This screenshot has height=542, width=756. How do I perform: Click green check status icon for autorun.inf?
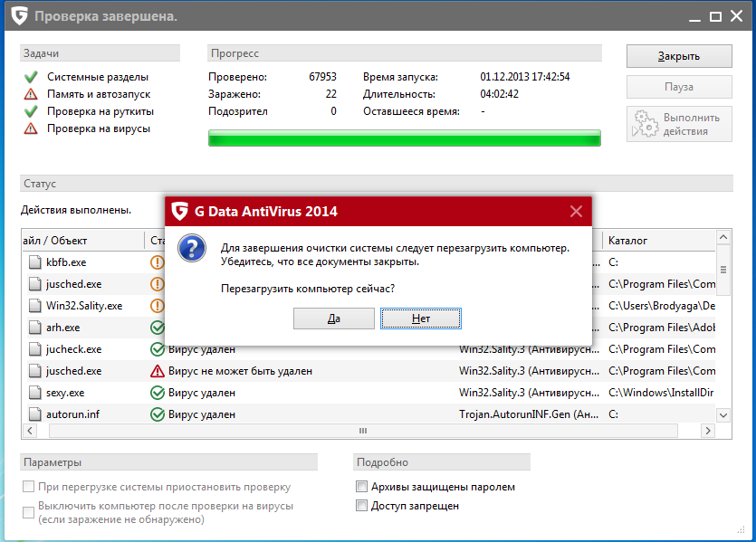[x=158, y=414]
